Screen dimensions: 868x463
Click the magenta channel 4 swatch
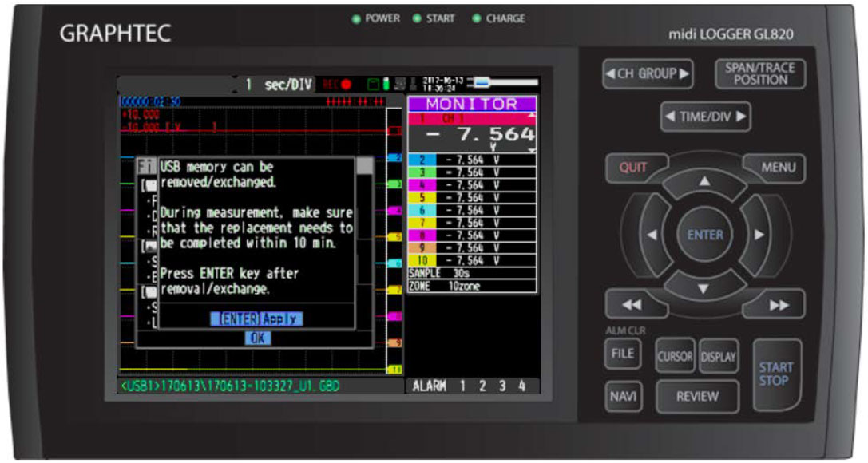point(422,185)
